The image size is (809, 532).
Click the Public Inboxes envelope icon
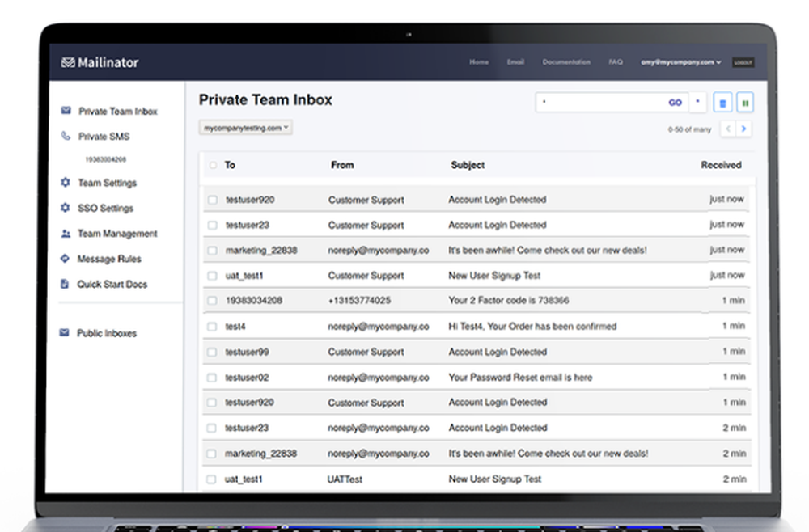pos(64,332)
